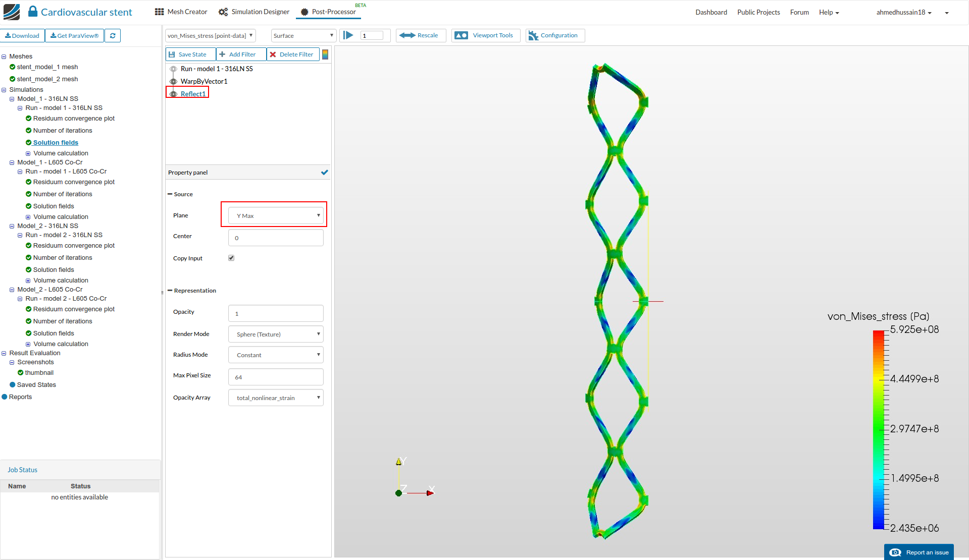Screen dimensions: 969x560
Task: Toggle visibility of WarpByVector1 filter
Action: 173,82
